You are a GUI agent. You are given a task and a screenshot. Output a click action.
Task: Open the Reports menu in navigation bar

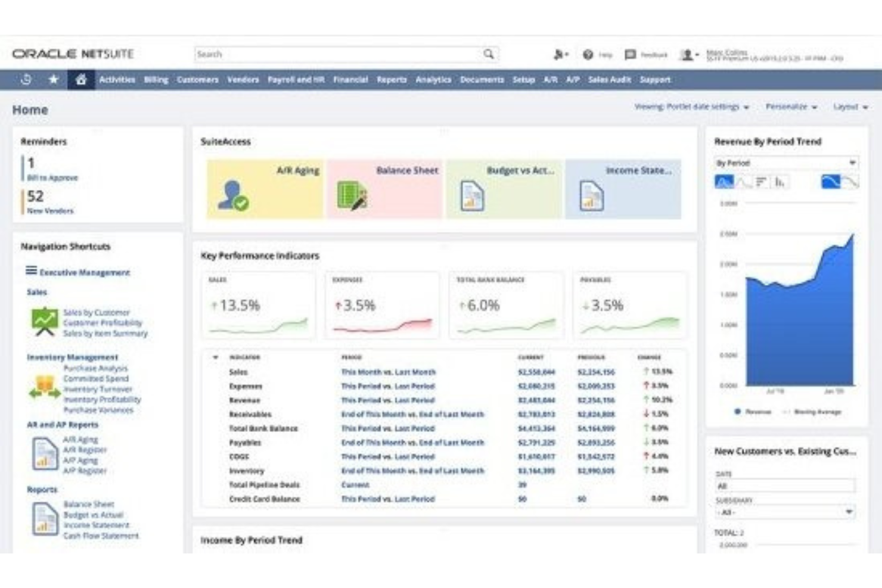[392, 79]
